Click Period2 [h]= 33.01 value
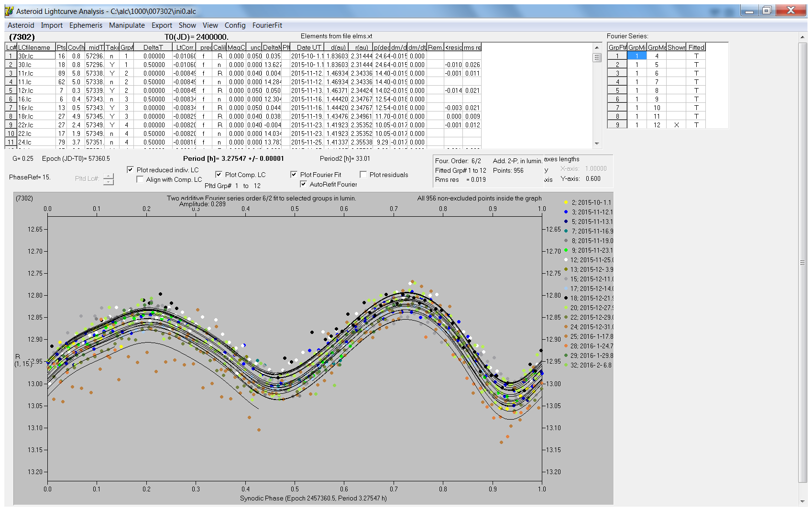812x511 pixels. [345, 158]
